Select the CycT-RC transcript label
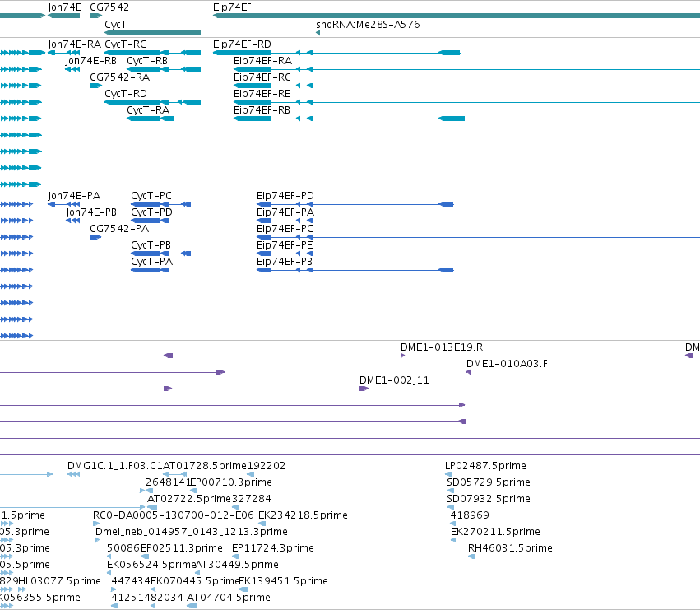Screen dimensions: 700x610 pyautogui.click(x=126, y=44)
